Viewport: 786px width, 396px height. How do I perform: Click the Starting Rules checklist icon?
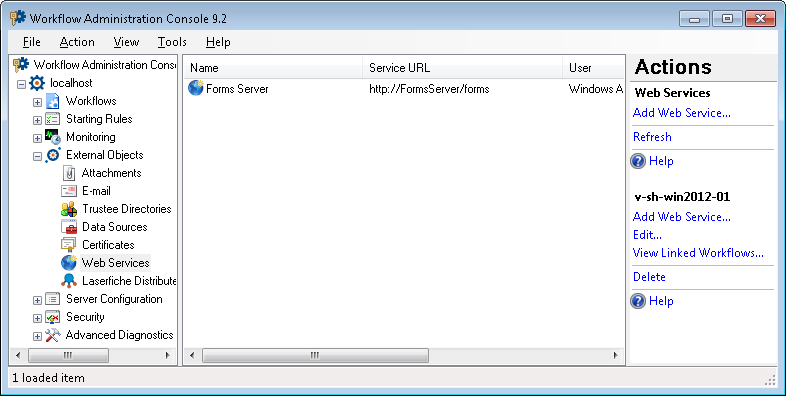click(53, 119)
